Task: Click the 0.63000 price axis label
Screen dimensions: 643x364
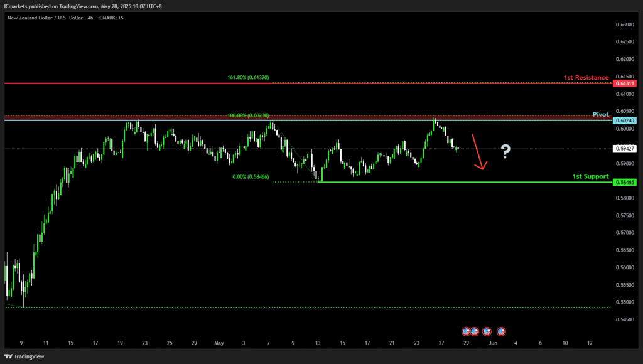Action: pos(625,24)
